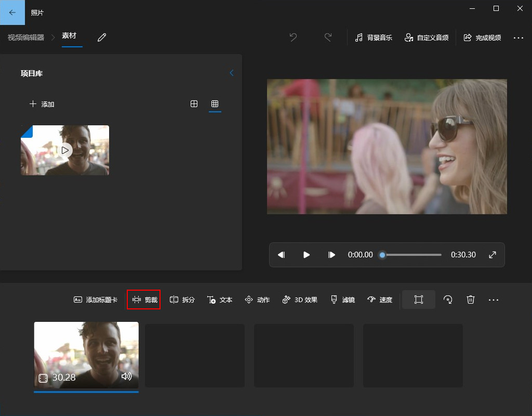Click the 照片 app title
532x416 pixels.
[37, 13]
